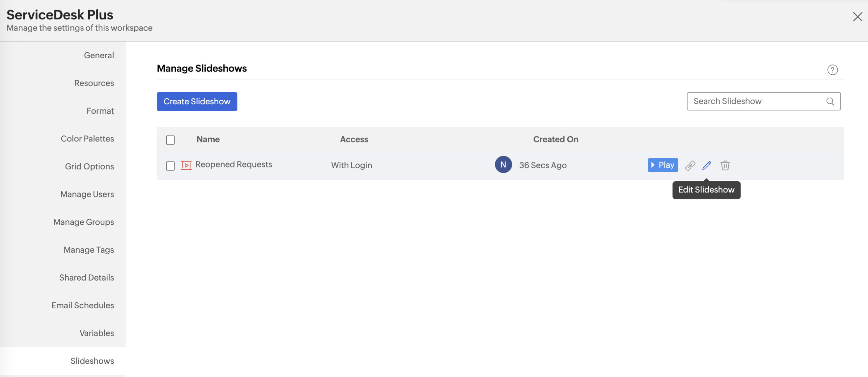Check the Reopened Requests row checkbox
Image resolution: width=868 pixels, height=377 pixels.
coord(170,165)
